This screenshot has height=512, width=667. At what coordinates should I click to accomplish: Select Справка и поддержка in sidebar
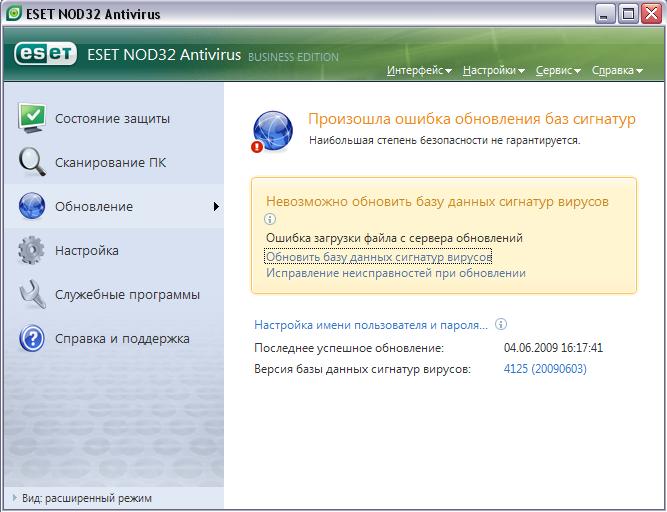pyautogui.click(x=114, y=338)
